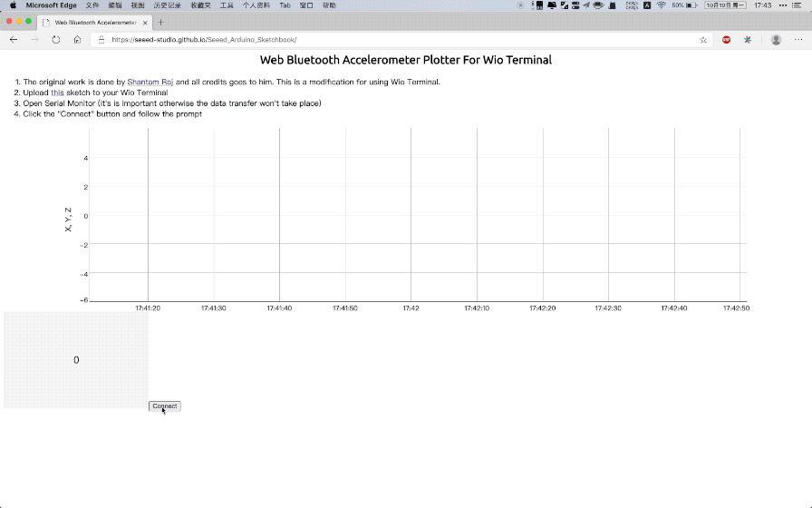Viewport: 812px width, 508px height.
Task: Open a new browser tab
Action: pyautogui.click(x=160, y=23)
